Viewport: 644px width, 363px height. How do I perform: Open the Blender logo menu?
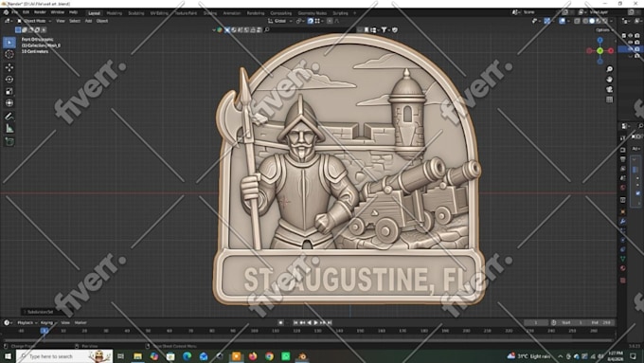[6, 12]
